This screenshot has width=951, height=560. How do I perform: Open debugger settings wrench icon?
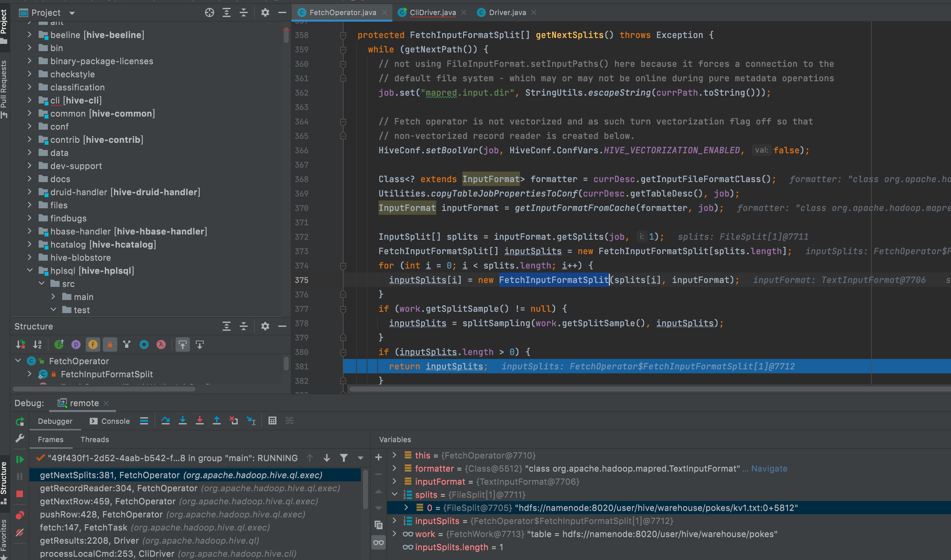point(20,438)
